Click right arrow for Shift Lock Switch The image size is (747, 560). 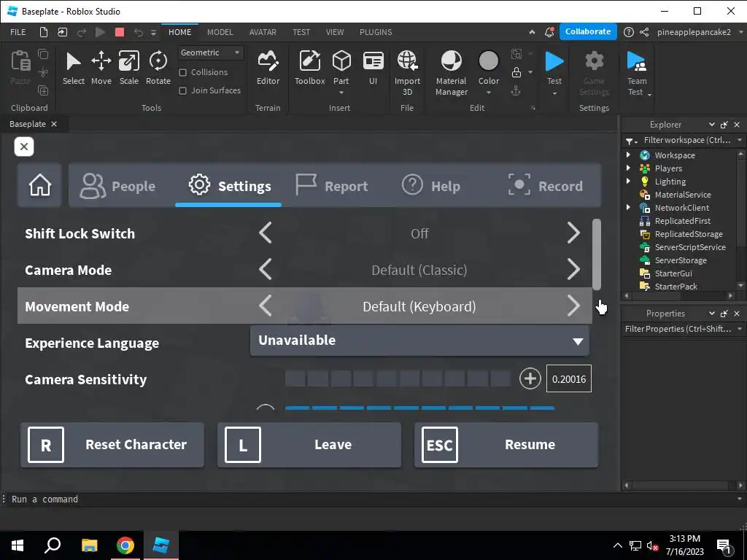[573, 233]
